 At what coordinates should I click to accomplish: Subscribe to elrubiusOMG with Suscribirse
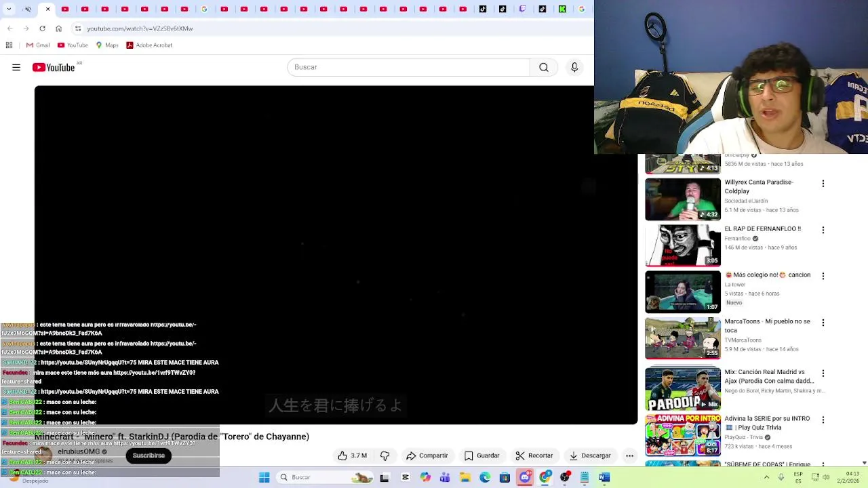tap(149, 455)
